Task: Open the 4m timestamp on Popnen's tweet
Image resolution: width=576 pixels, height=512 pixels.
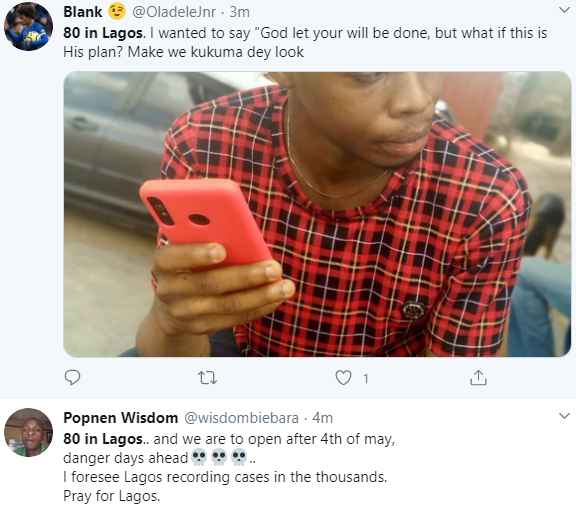Action: tap(323, 418)
